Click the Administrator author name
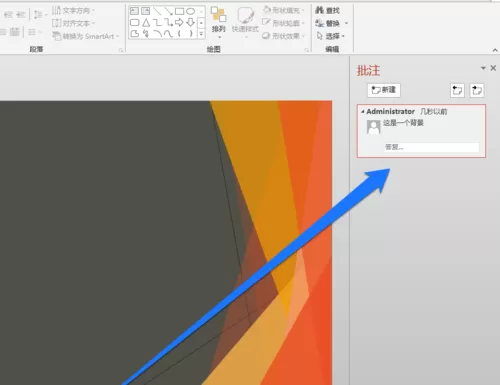 point(390,111)
